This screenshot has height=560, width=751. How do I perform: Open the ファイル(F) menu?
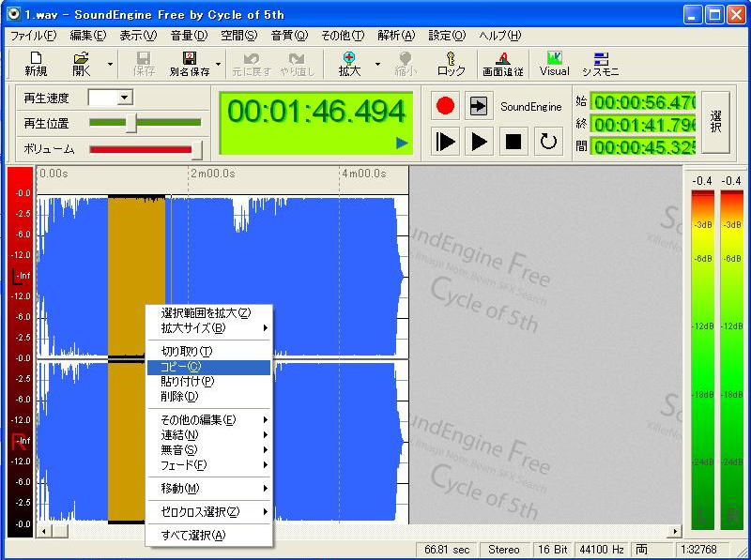coord(33,36)
